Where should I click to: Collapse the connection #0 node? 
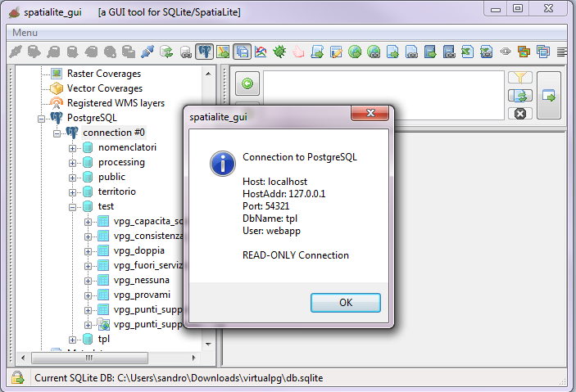[57, 133]
